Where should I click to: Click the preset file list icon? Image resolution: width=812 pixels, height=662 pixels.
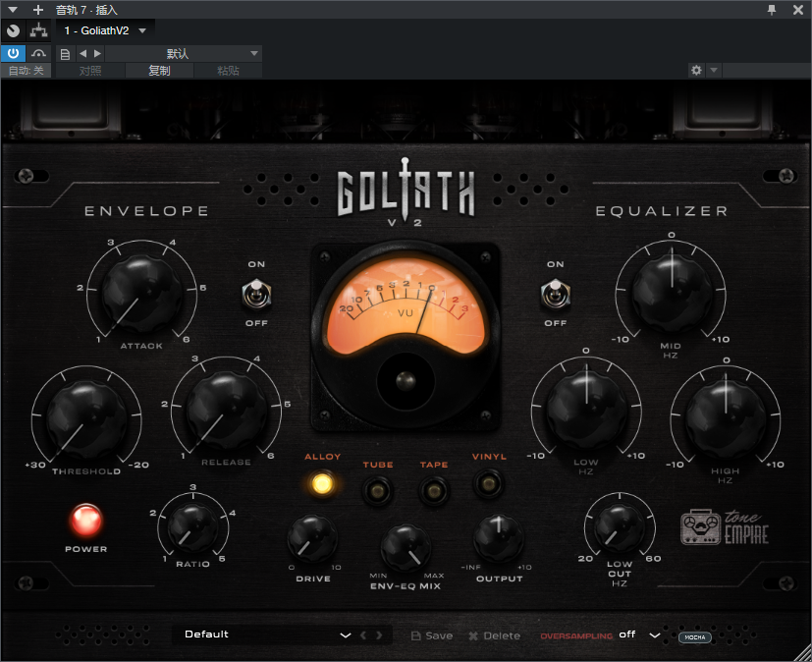coord(65,53)
